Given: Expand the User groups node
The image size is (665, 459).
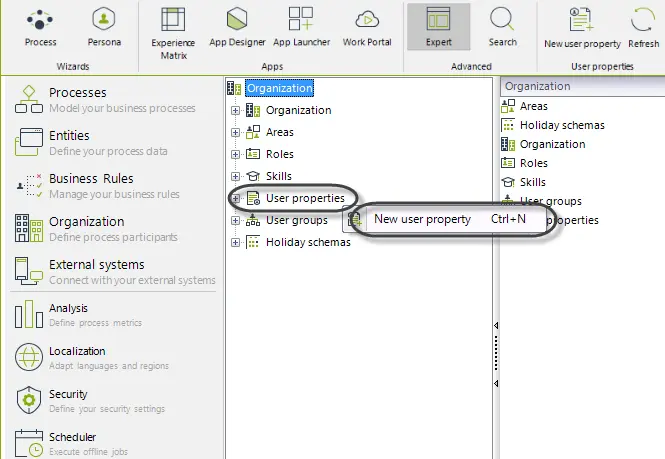Looking at the screenshot, I should point(235,221).
